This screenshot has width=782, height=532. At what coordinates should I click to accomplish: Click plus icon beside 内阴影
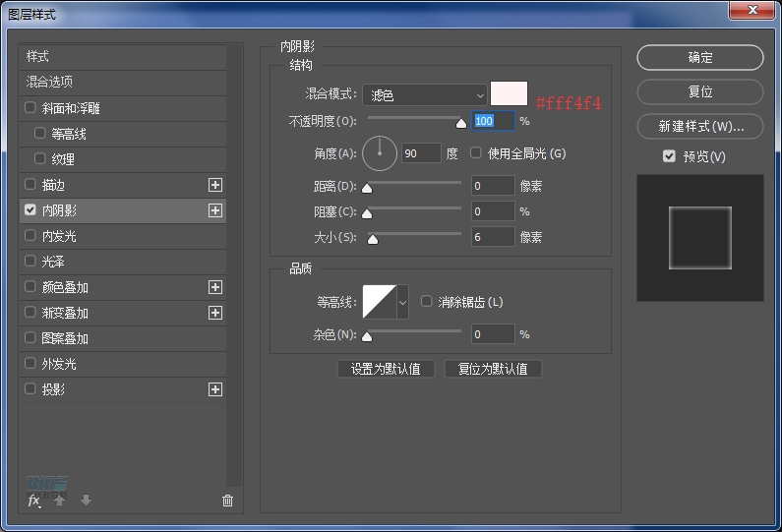215,210
